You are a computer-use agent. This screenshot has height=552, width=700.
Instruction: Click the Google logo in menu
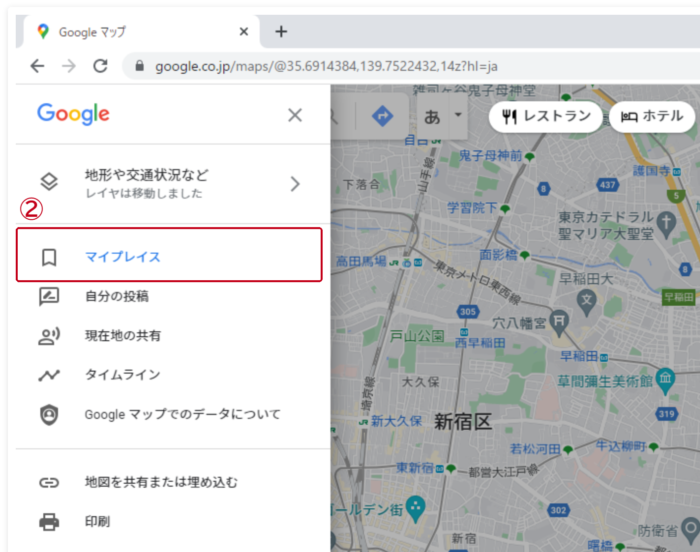click(x=73, y=114)
